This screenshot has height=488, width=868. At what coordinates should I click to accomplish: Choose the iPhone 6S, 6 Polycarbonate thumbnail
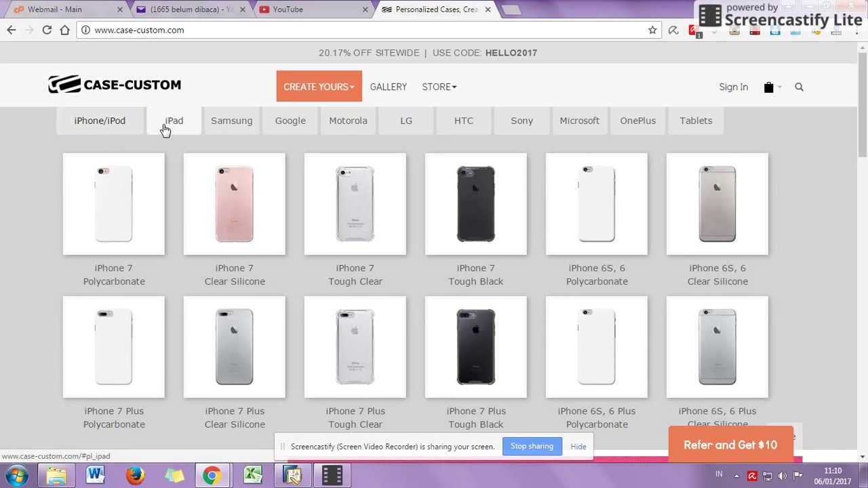(597, 204)
